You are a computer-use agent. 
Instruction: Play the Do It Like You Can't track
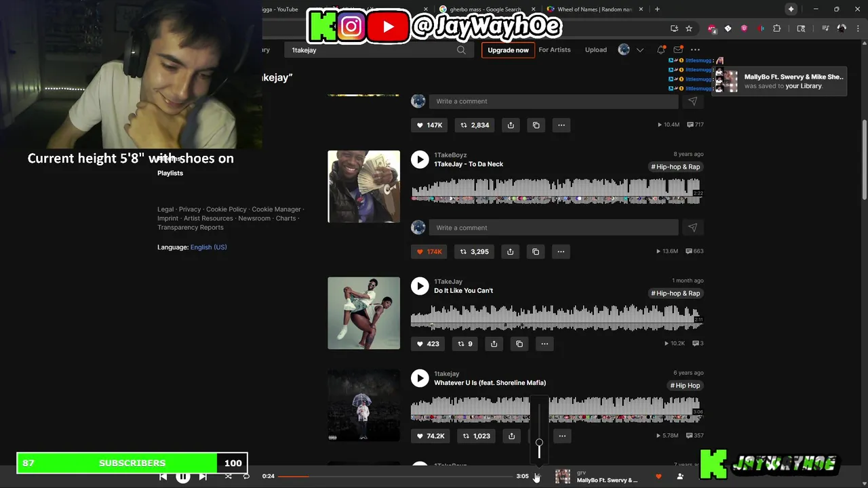(420, 286)
